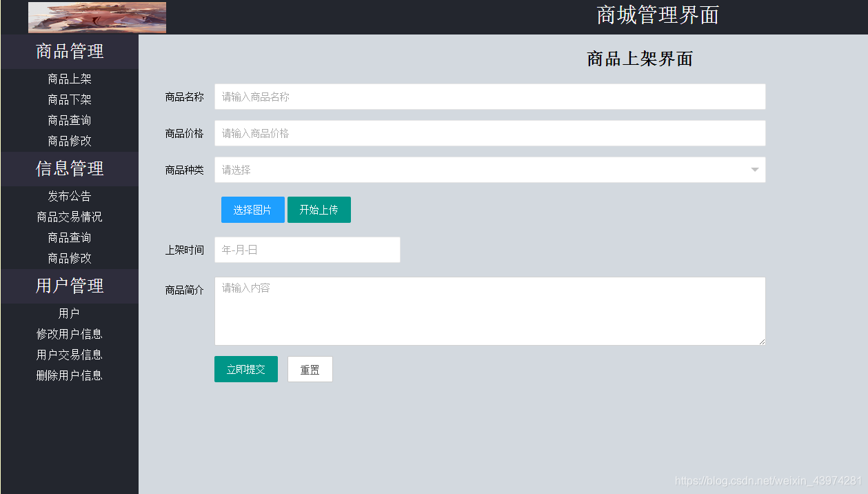868x494 pixels.
Task: Choose 商品查询 in the 信息管理 group
Action: 70,238
